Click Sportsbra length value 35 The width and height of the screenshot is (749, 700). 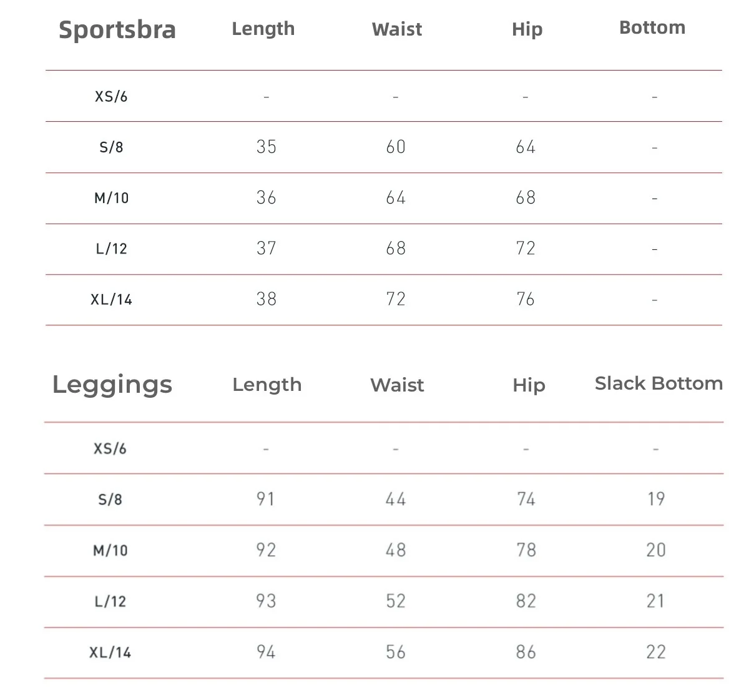tap(267, 147)
